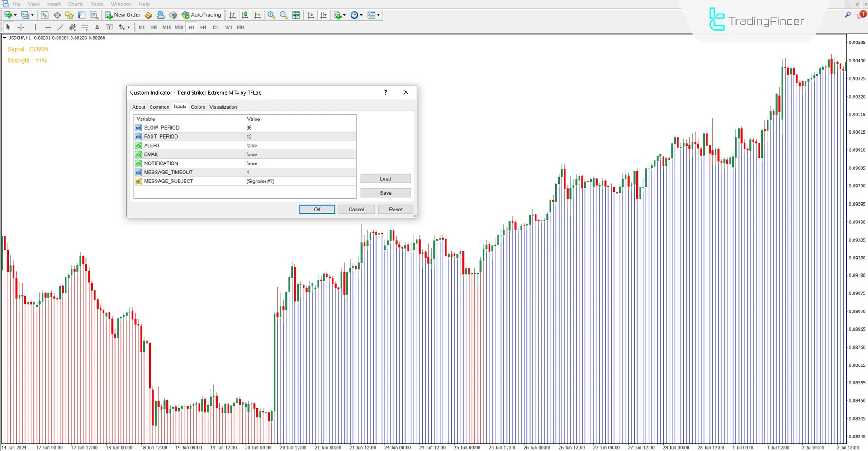Image resolution: width=868 pixels, height=451 pixels.
Task: Expand the chart templates dropdown
Action: click(379, 15)
